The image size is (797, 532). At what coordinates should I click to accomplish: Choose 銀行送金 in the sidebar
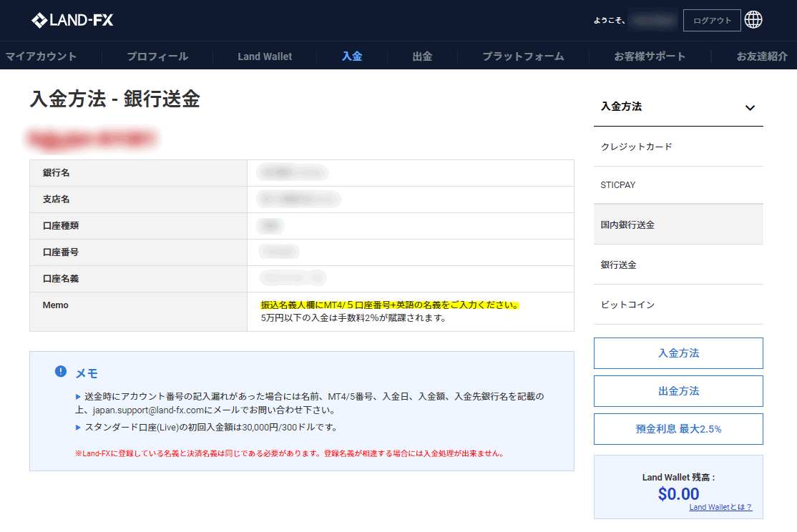(x=678, y=265)
